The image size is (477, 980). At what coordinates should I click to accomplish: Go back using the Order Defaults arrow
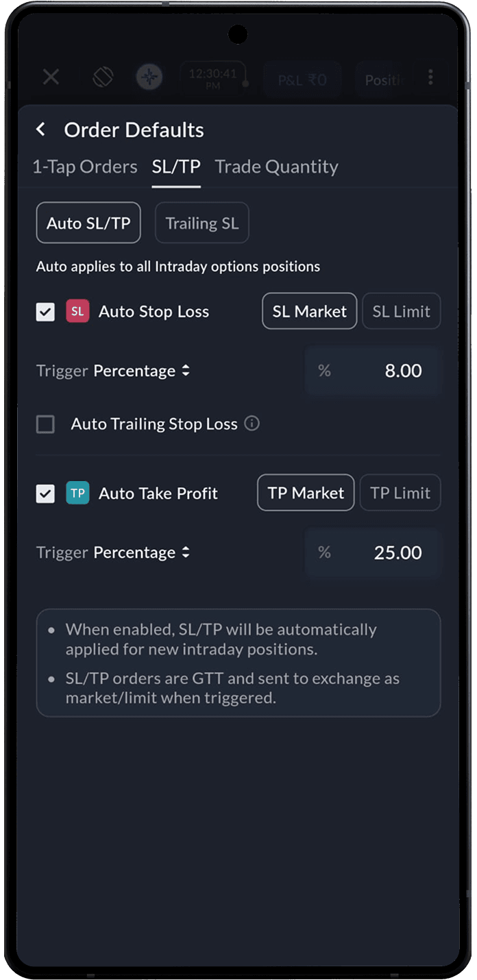41,130
